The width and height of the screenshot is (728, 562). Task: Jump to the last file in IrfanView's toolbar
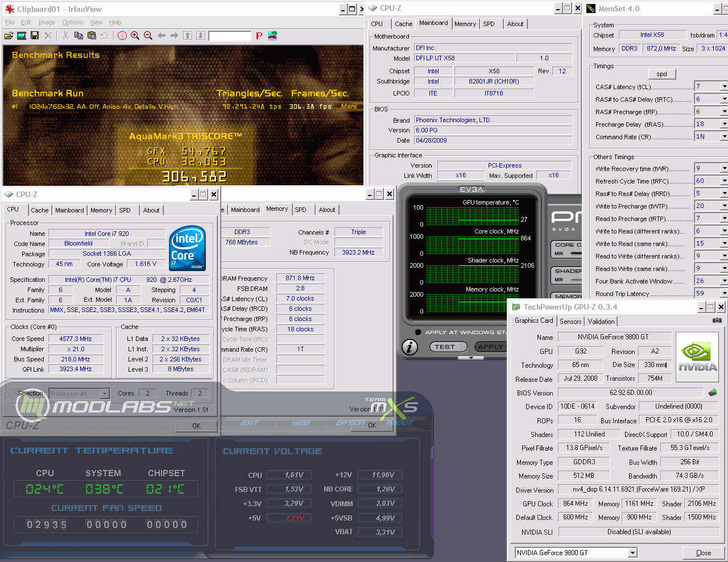201,36
